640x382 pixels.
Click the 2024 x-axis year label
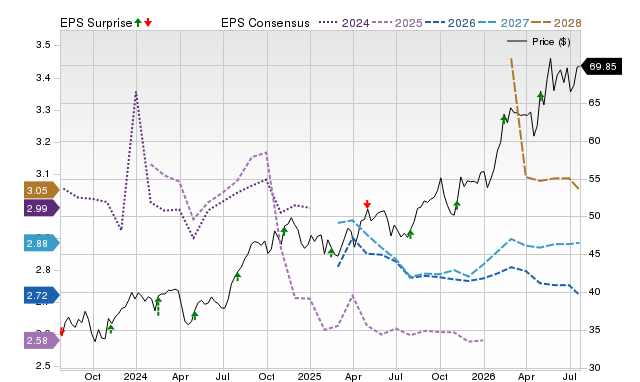click(136, 376)
